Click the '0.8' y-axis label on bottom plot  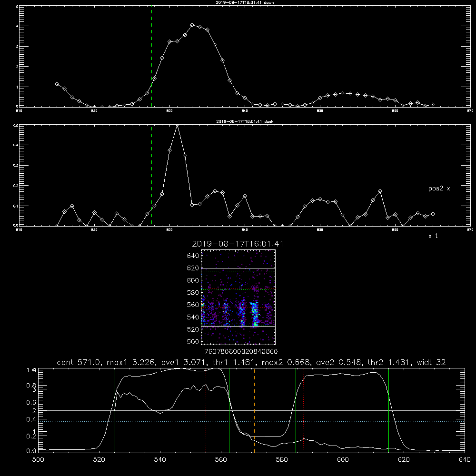tap(31, 385)
